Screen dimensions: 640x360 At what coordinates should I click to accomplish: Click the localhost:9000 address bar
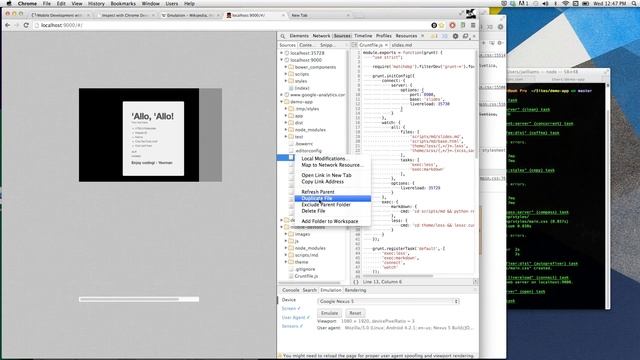pyautogui.click(x=233, y=25)
